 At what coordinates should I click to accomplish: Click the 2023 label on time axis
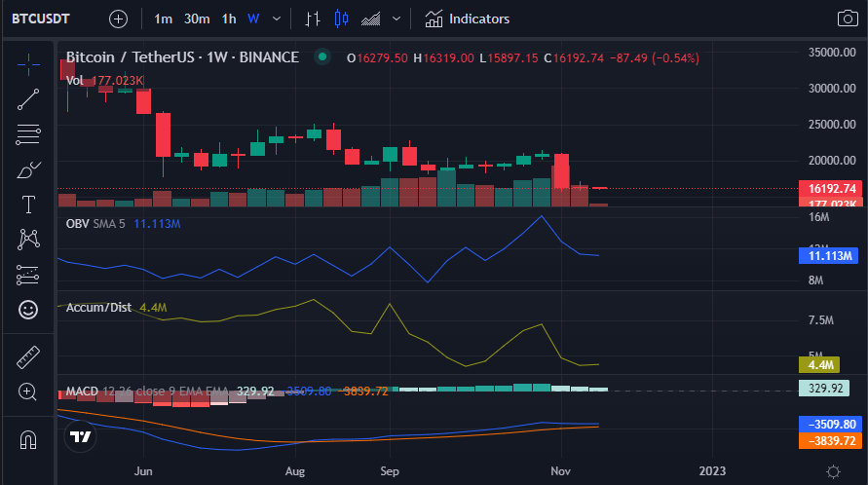[x=712, y=471]
